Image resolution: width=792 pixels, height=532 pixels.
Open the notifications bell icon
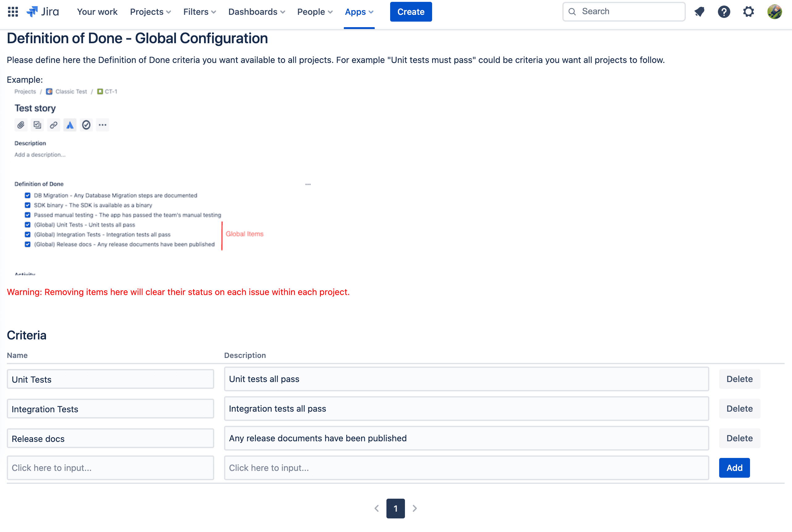coord(699,12)
